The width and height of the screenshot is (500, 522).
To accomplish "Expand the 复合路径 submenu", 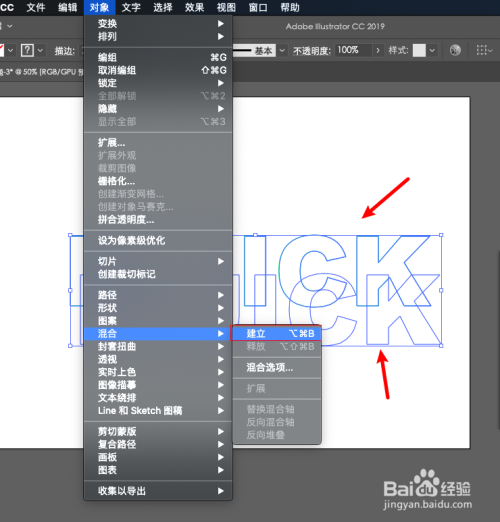I will click(x=158, y=444).
